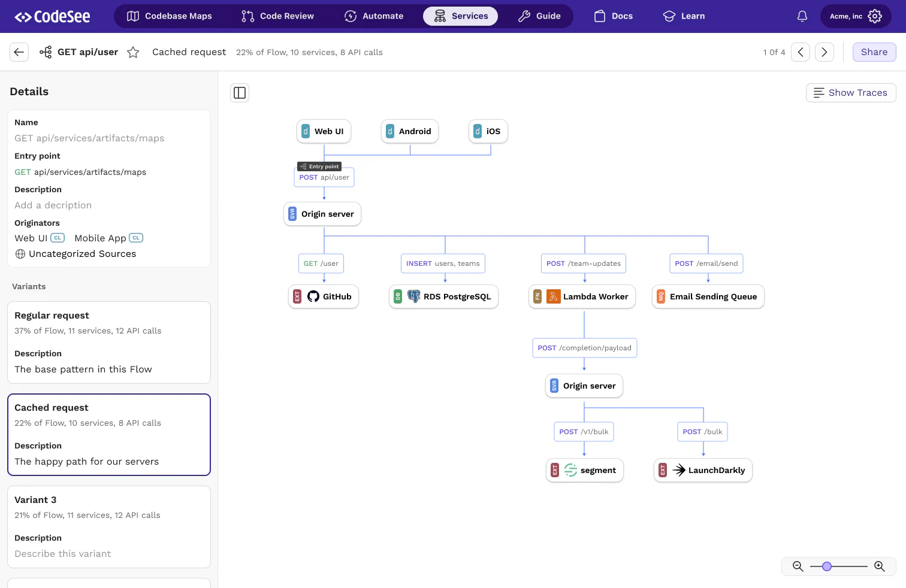Open the Code Review tab
Screen dimensions: 906x588
pos(277,16)
